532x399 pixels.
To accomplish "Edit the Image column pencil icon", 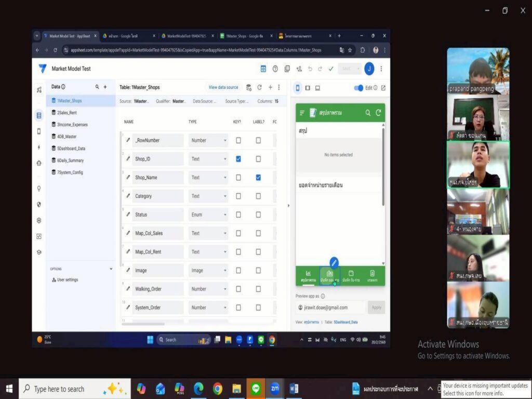I will click(x=128, y=270).
